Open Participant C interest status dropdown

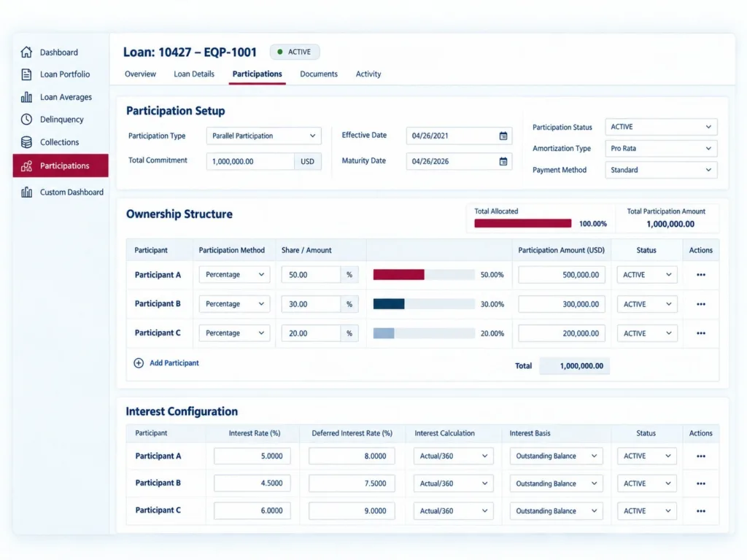[x=647, y=511]
